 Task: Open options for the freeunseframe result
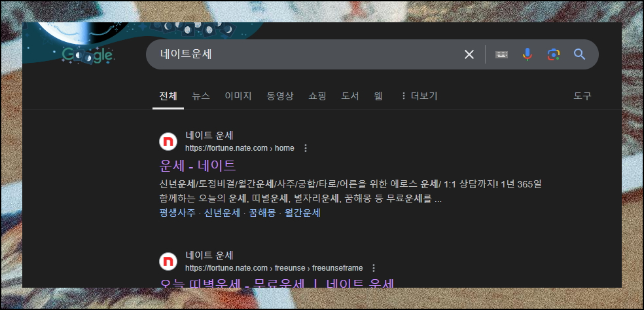pos(373,268)
